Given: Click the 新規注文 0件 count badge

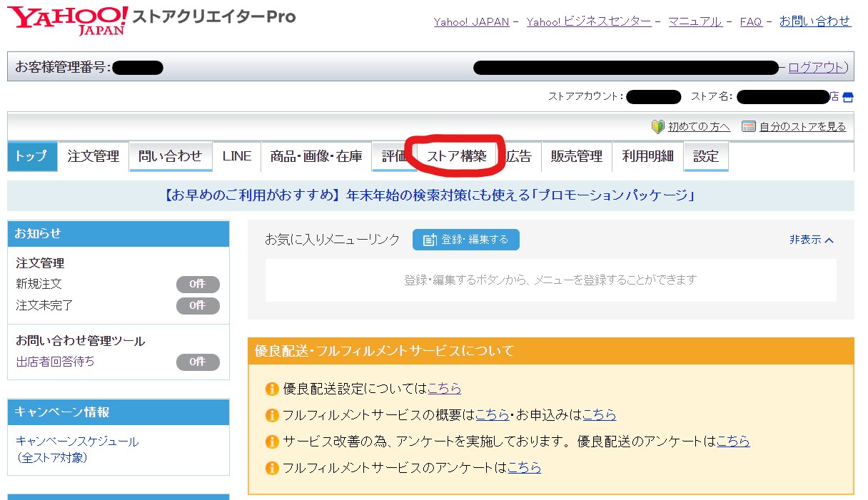Looking at the screenshot, I should click(198, 285).
